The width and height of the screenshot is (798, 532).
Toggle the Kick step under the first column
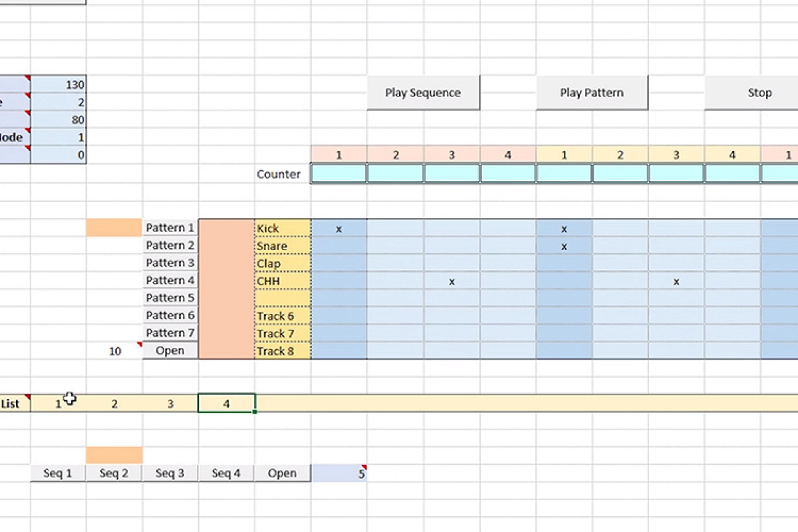pos(338,229)
